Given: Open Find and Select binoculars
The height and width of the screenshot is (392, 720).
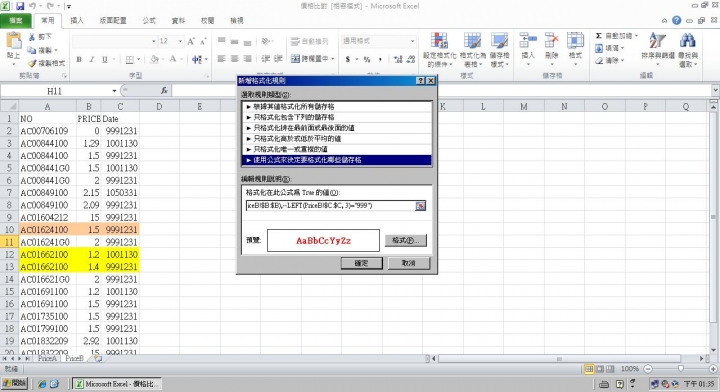Looking at the screenshot, I should pyautogui.click(x=688, y=50).
